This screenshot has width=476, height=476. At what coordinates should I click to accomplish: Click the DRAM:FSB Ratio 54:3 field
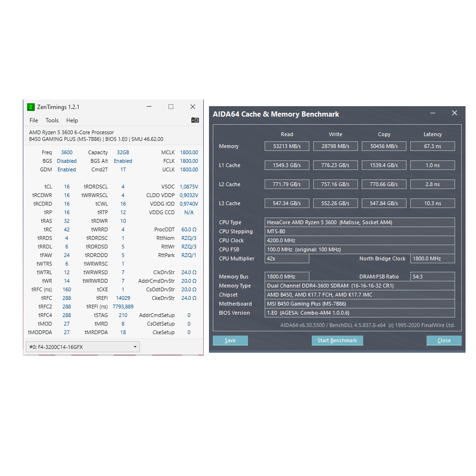click(x=433, y=277)
